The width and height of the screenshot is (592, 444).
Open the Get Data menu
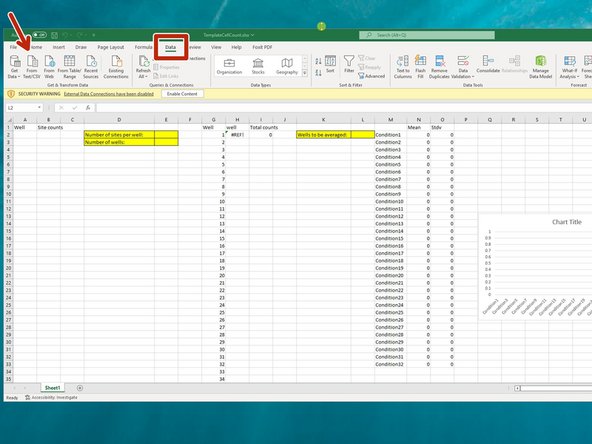tap(14, 66)
